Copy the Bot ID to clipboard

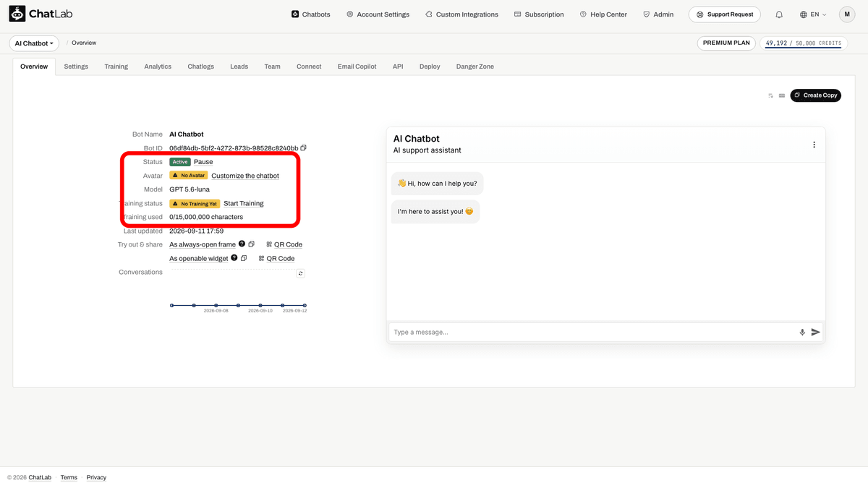click(304, 147)
